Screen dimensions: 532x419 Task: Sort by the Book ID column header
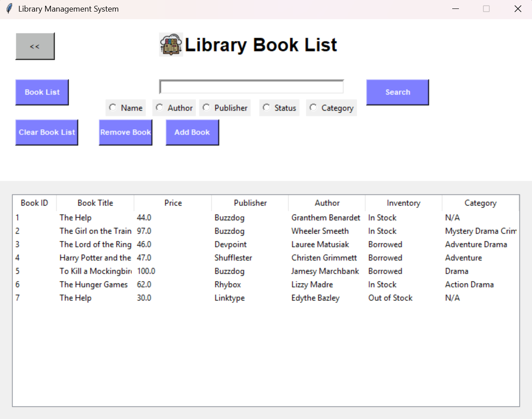tap(34, 203)
